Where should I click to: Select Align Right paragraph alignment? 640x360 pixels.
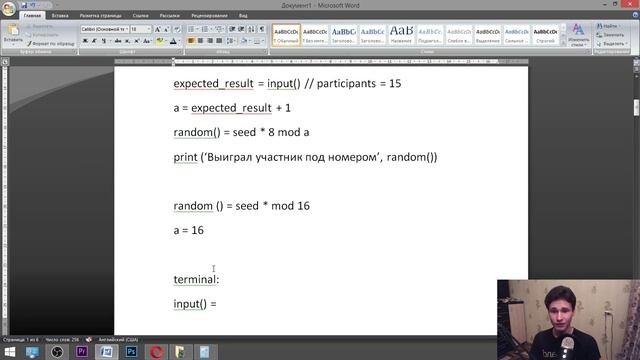(210, 41)
